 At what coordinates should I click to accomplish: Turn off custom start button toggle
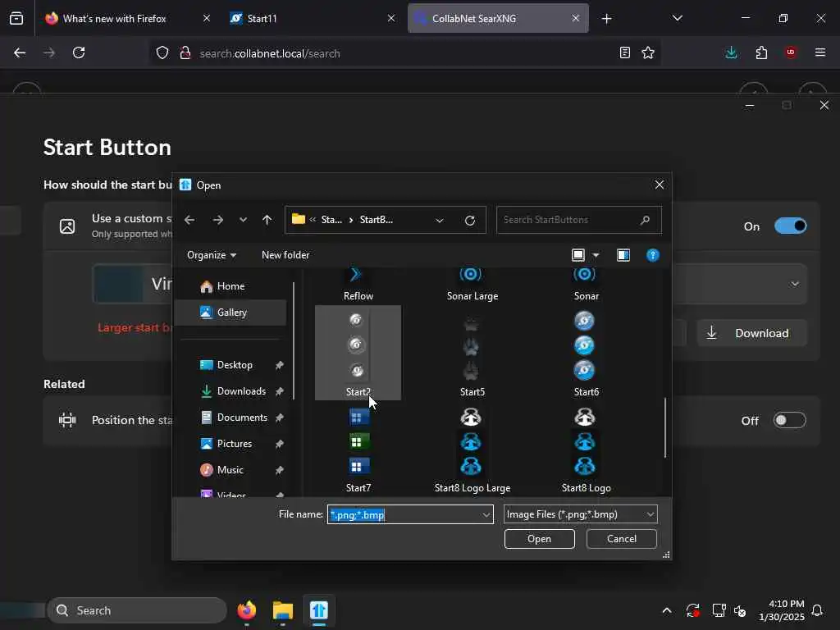pos(790,226)
